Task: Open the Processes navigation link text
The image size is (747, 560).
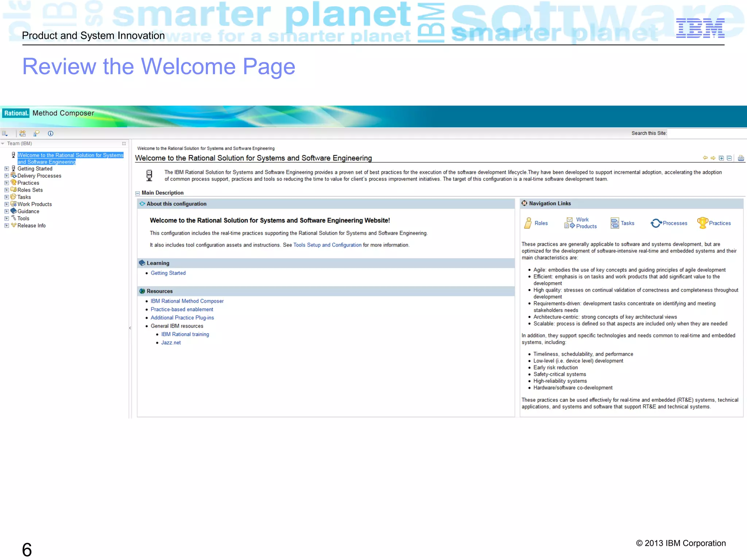Action: click(675, 223)
